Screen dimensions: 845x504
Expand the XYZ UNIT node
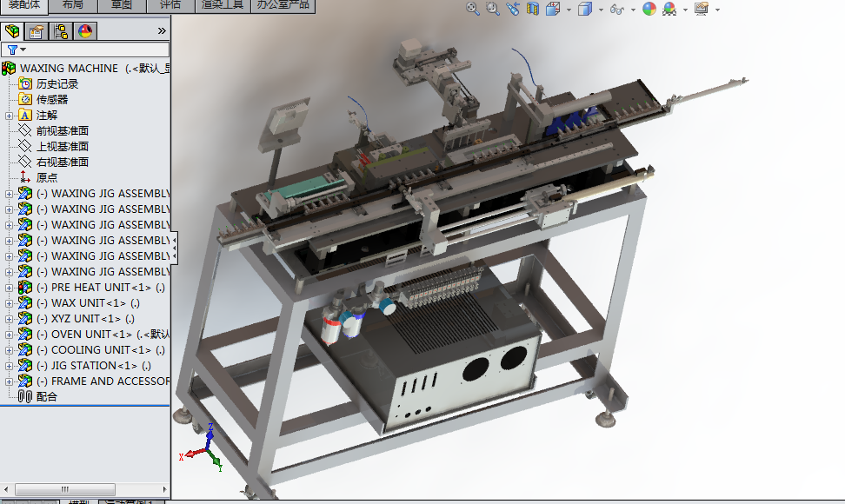click(x=10, y=319)
